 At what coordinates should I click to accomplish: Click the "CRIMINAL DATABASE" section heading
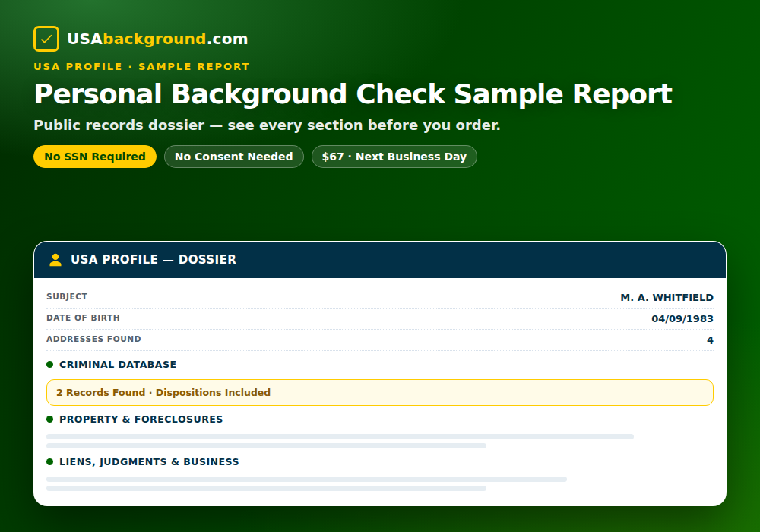(118, 364)
